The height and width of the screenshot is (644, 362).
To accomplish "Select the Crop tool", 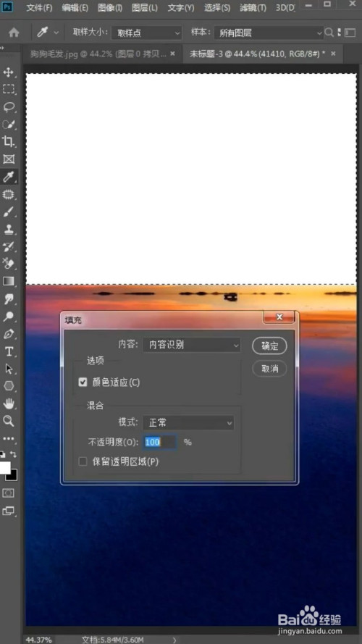I will (x=8, y=142).
